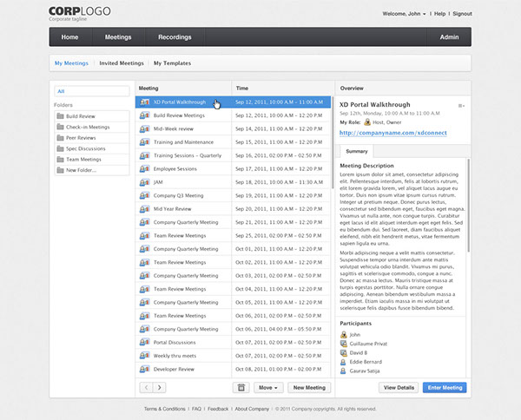Click the CORPLOGO header logo
The width and height of the screenshot is (521, 420).
tap(80, 13)
